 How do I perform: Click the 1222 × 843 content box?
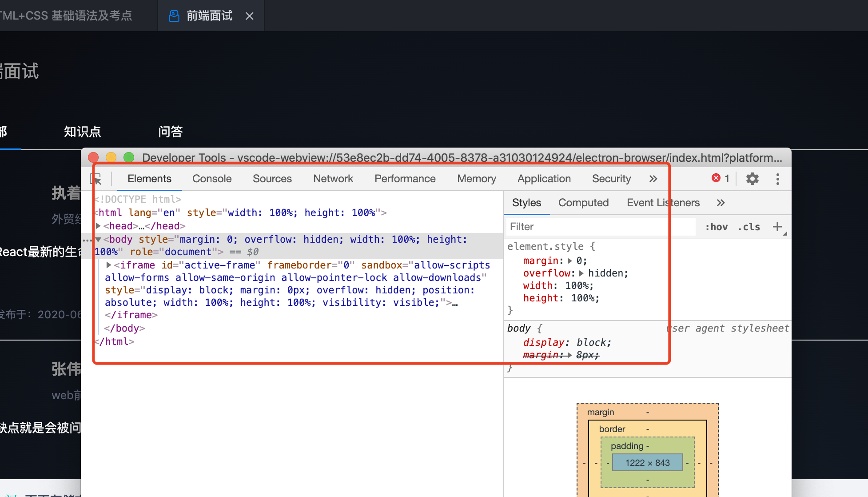647,463
